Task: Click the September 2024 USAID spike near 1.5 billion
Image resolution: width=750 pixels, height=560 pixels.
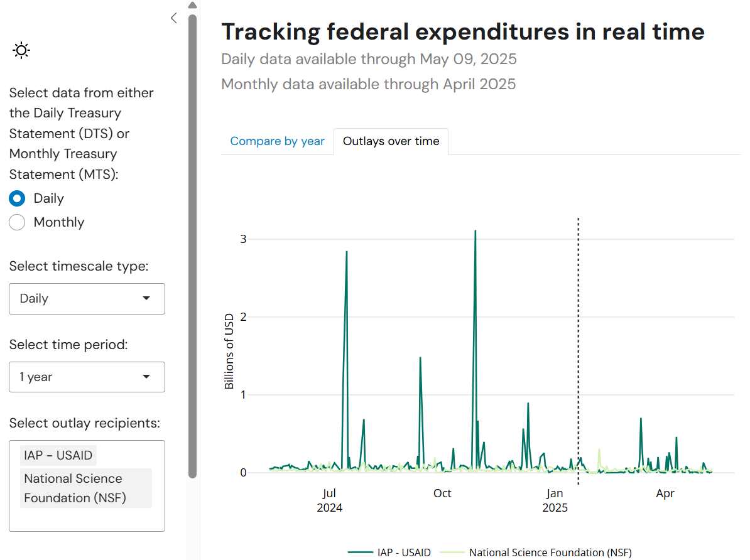Action: pyautogui.click(x=420, y=358)
